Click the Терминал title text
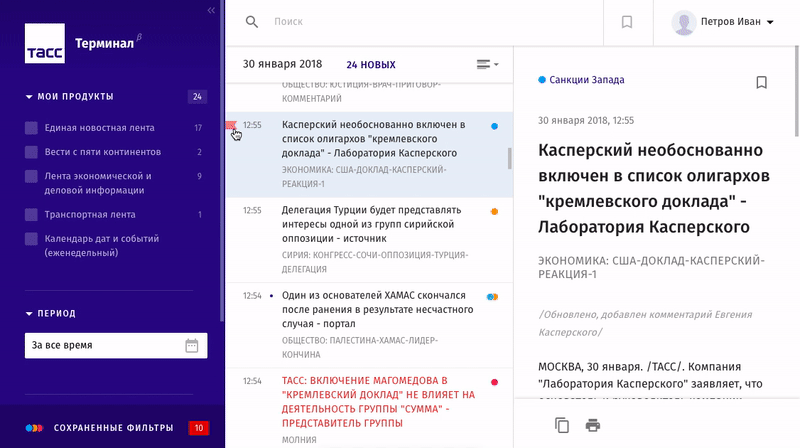 (105, 43)
